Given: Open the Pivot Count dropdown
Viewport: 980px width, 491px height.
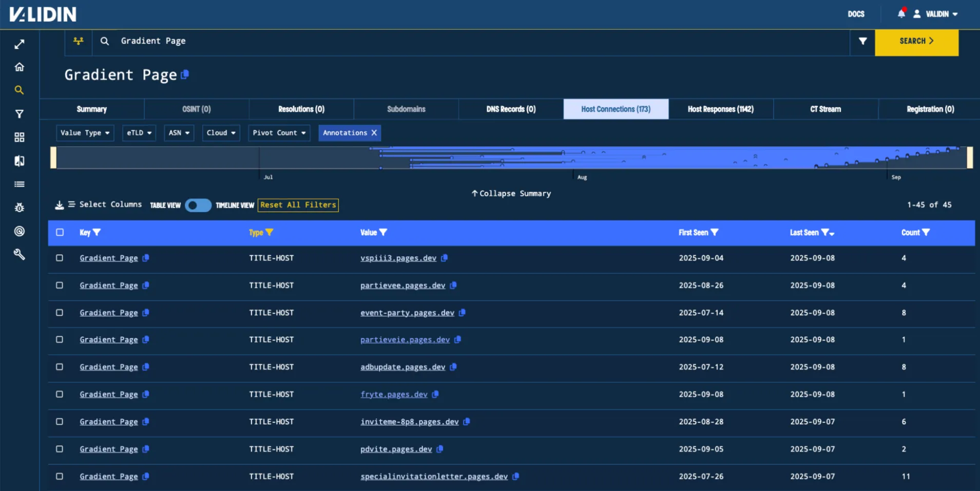Looking at the screenshot, I should click(x=279, y=133).
